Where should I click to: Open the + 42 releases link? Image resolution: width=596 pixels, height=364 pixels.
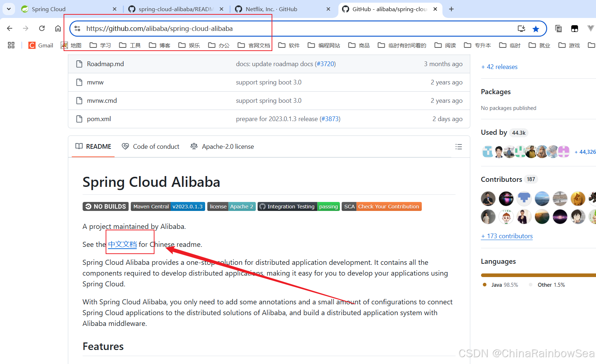tap(499, 67)
